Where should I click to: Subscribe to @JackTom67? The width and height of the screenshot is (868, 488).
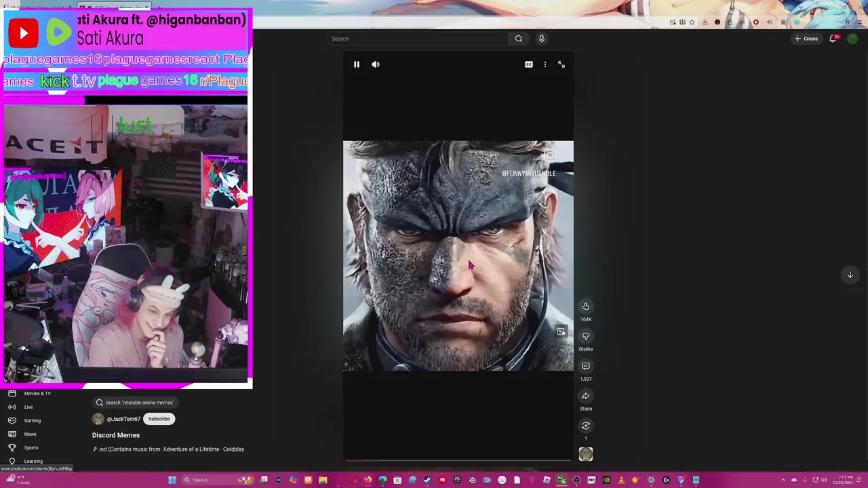(x=159, y=419)
